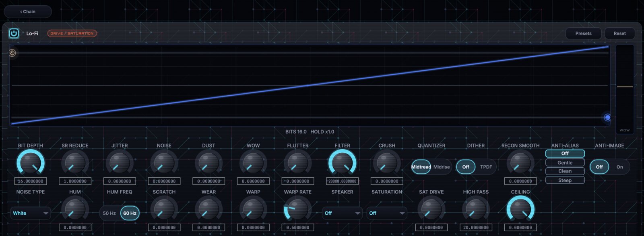Click the Sat Drive value field

[431, 228]
